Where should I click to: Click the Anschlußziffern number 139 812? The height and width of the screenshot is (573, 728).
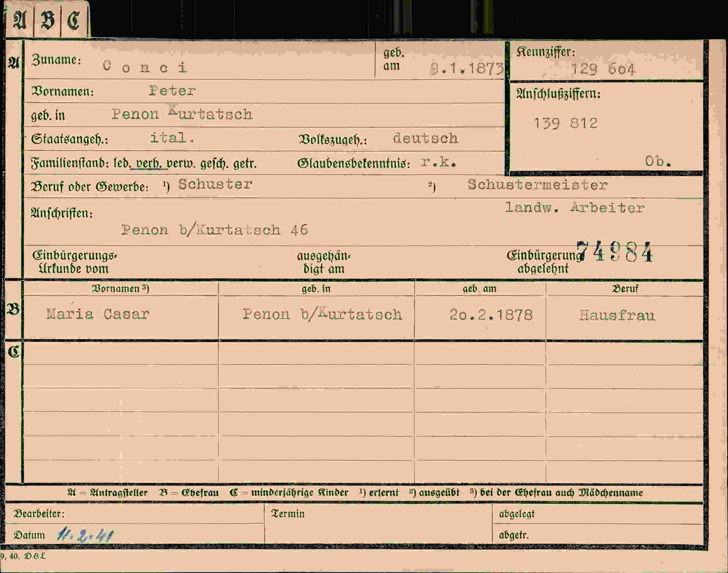566,123
